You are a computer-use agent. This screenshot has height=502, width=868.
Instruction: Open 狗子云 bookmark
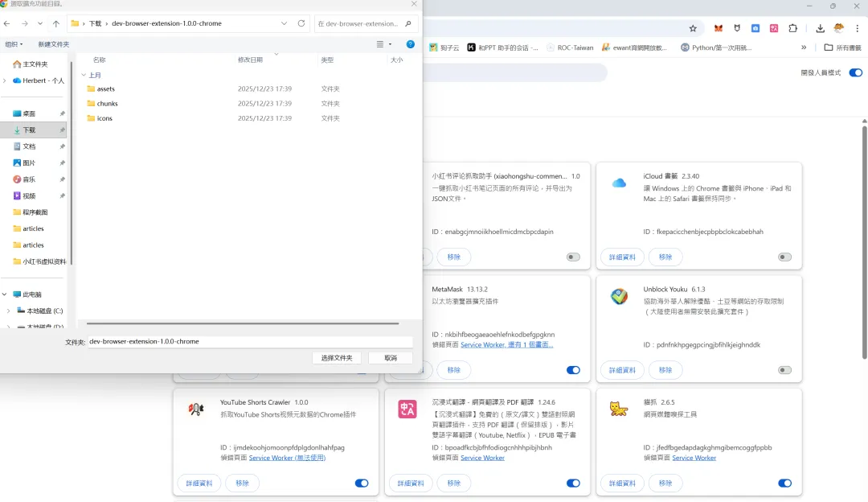point(444,47)
